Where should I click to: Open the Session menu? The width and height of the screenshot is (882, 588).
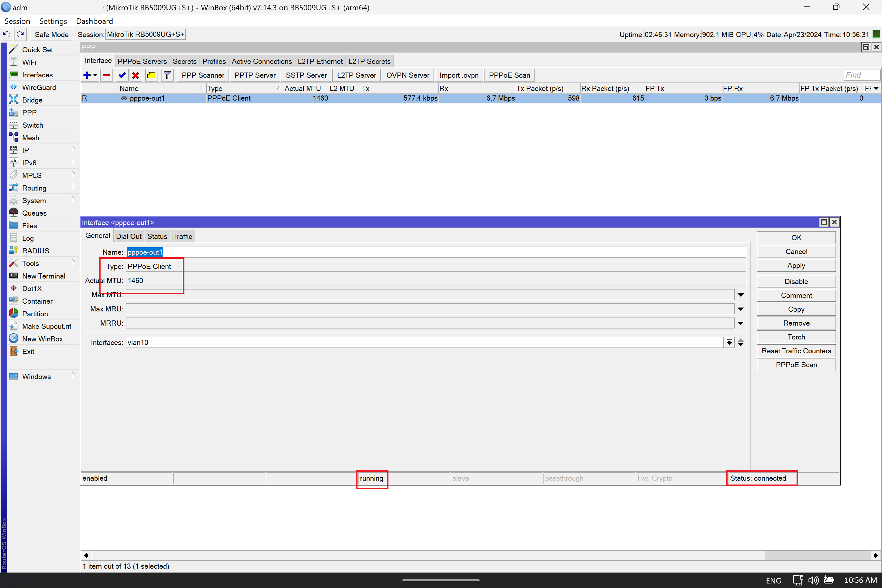pyautogui.click(x=17, y=21)
